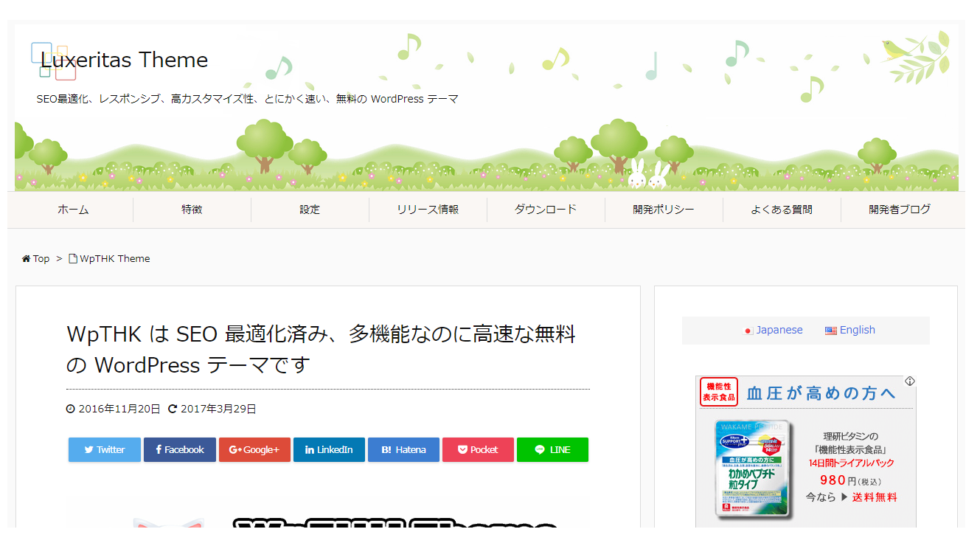
Task: Click the article title heading
Action: tap(321, 350)
